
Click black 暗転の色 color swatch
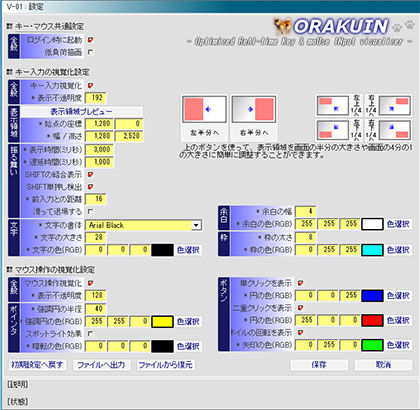tap(162, 346)
